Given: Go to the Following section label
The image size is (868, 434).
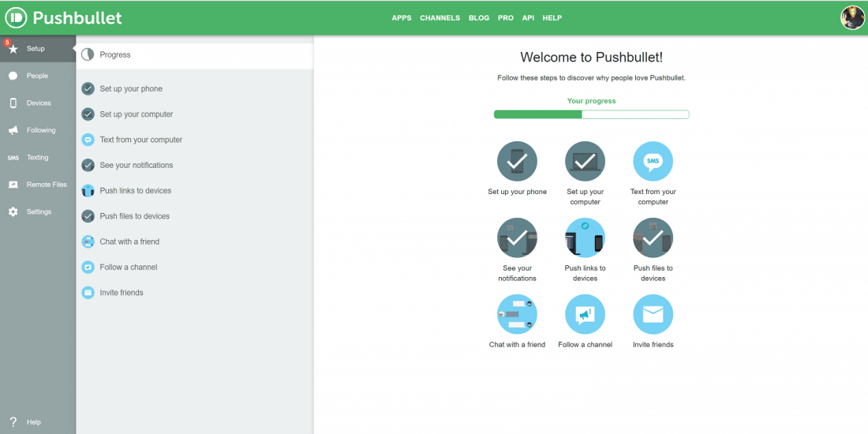Looking at the screenshot, I should pos(41,130).
